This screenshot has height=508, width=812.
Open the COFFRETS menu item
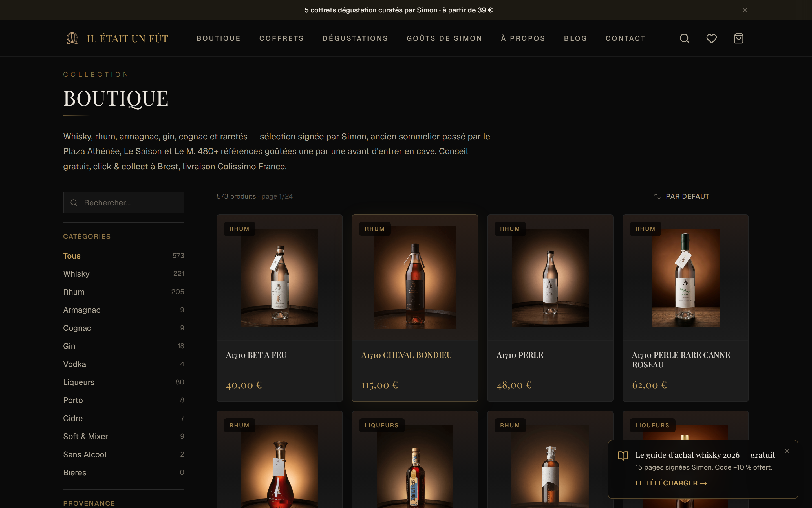(x=281, y=38)
